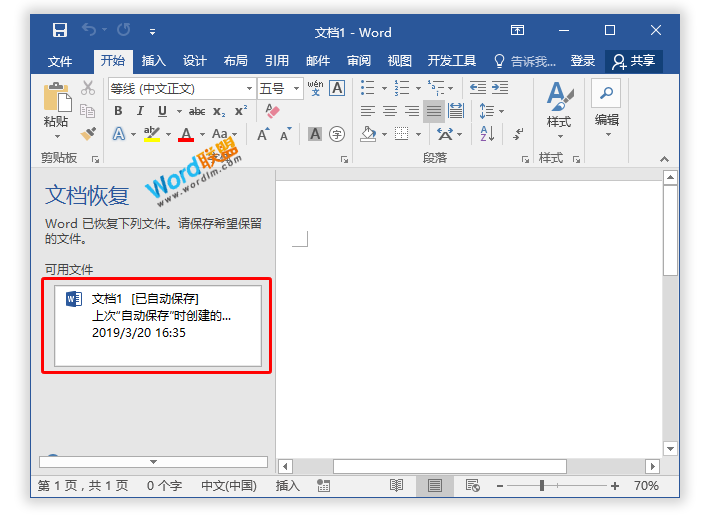The image size is (710, 520).
Task: Click the Cut scissors icon
Action: (x=88, y=88)
